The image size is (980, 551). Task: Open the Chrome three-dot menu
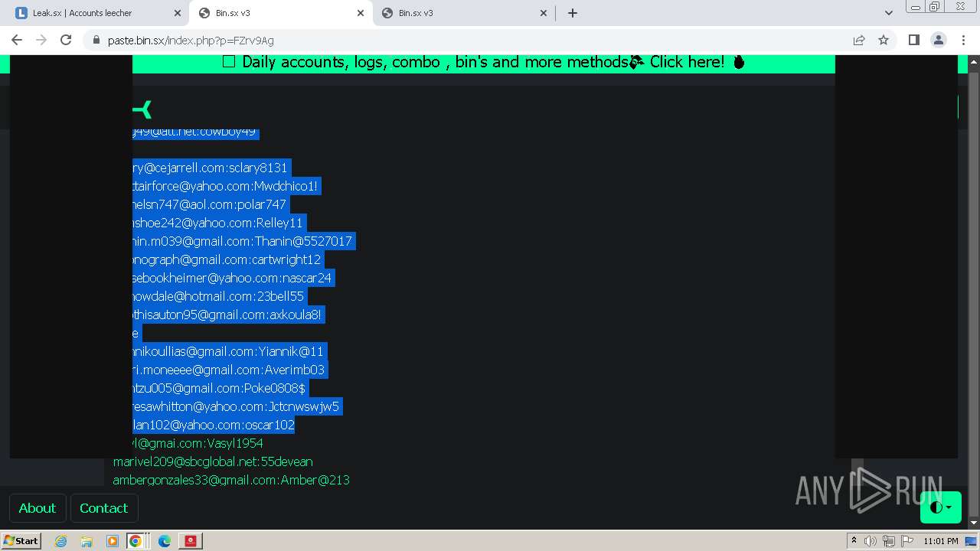(962, 40)
